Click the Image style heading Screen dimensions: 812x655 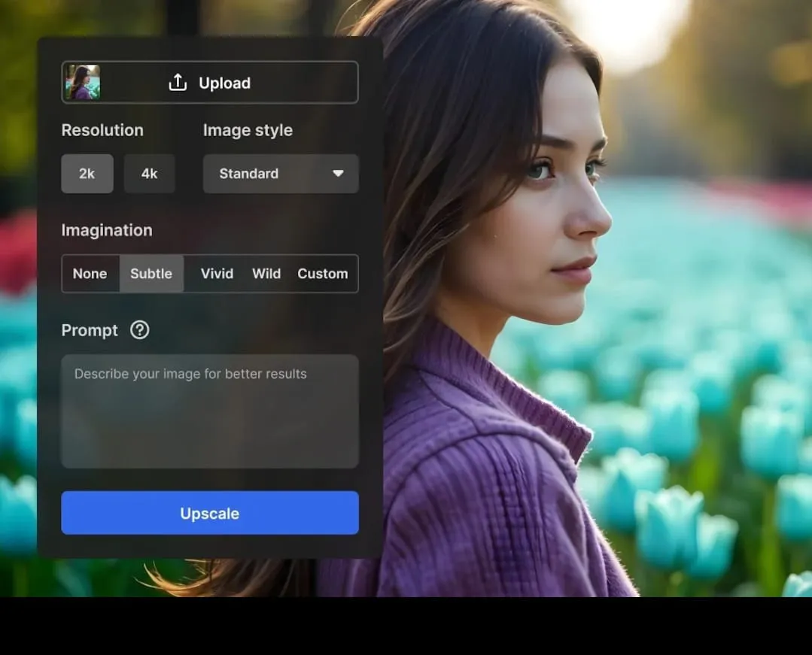pyautogui.click(x=248, y=130)
